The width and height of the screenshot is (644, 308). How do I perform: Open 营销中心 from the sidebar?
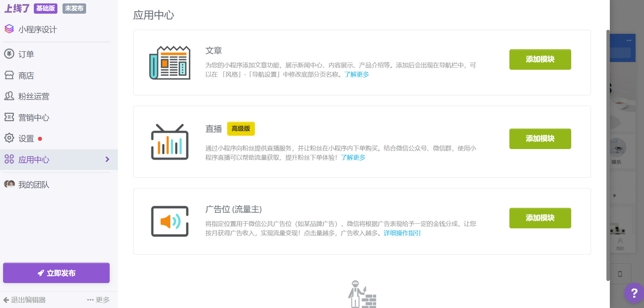point(33,117)
